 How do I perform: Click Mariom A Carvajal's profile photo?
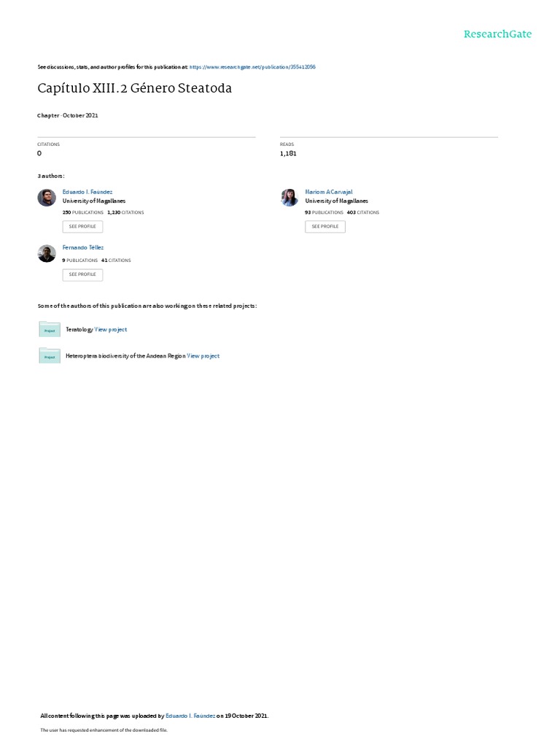[x=289, y=197]
